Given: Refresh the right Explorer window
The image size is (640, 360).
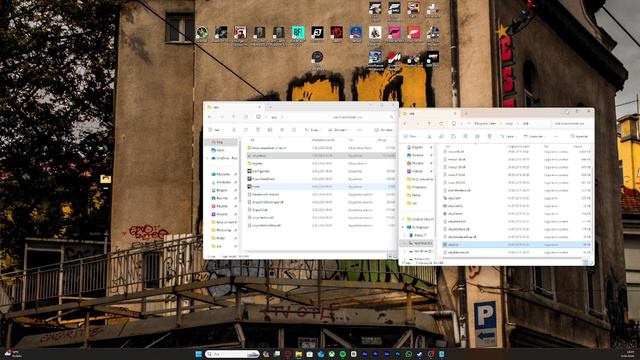Looking at the screenshot, I should 441,123.
